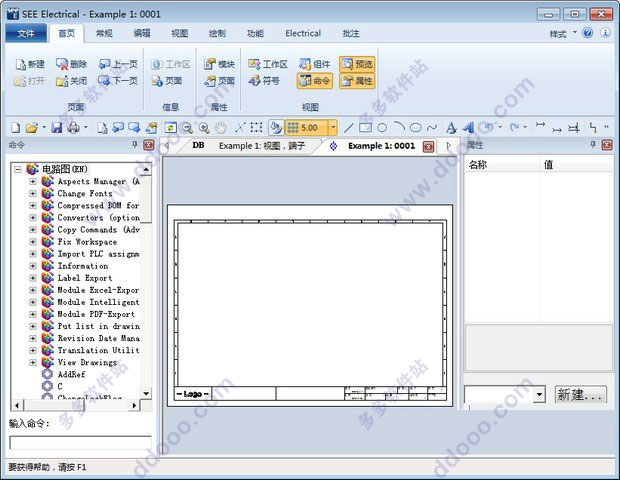Click the printer icon in toolbar
620x480 pixels.
click(x=74, y=128)
